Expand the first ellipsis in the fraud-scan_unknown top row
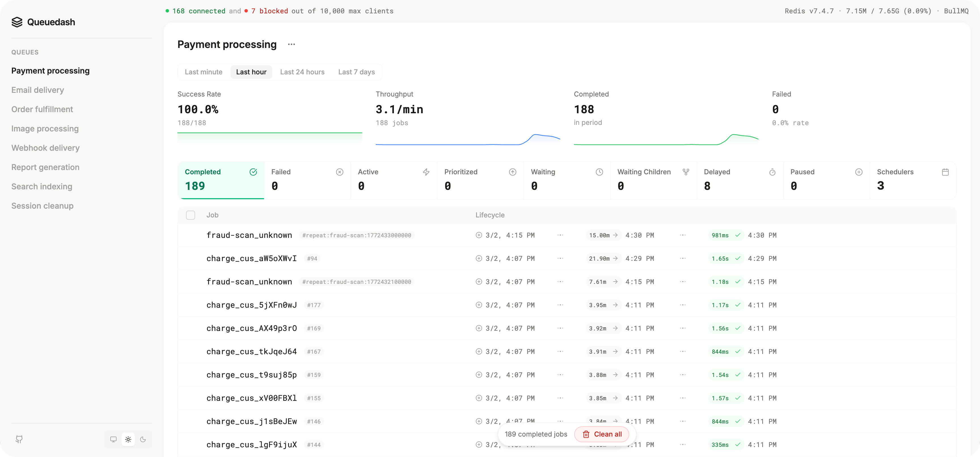 point(560,235)
